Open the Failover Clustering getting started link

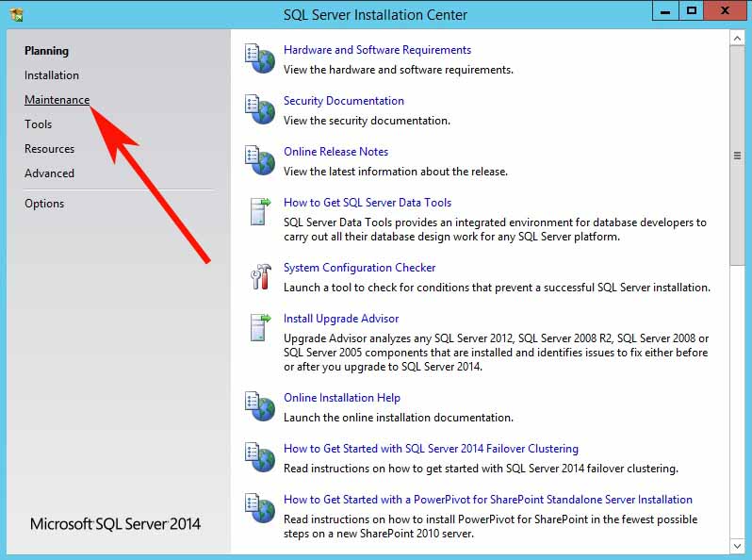click(x=432, y=449)
